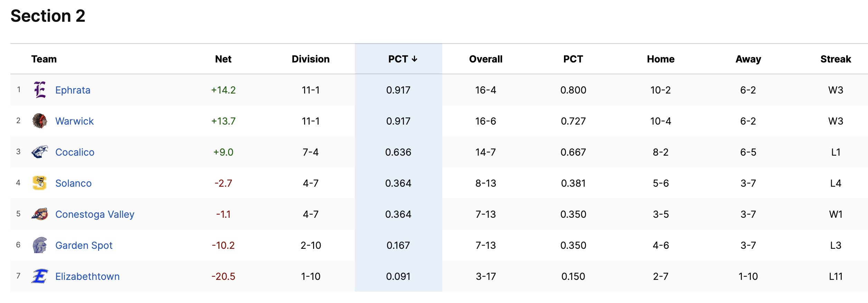
Task: Click the Garden Spot team logo
Action: [40, 245]
